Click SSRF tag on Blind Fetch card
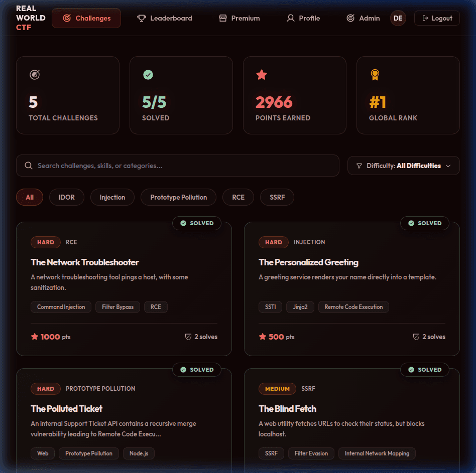This screenshot has width=476, height=473. (272, 453)
